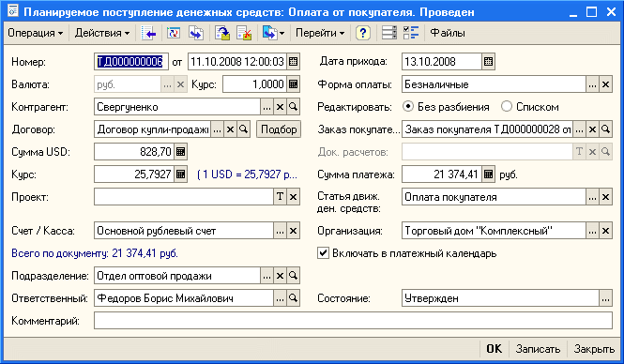Open calendar for Дата прихода field
Viewport: 624px width, 364px height.
click(488, 62)
